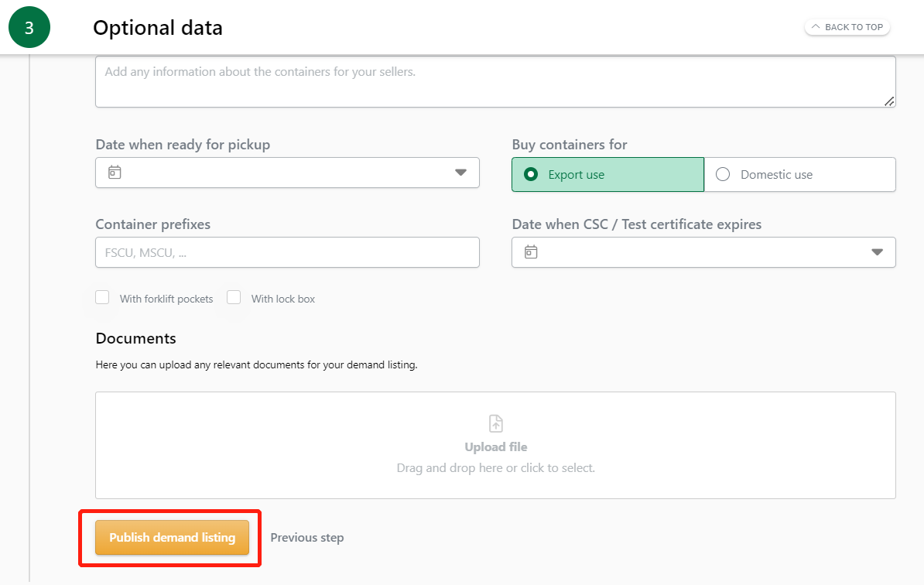The height and width of the screenshot is (585, 924).
Task: Open the CSC certificate expiry date dropdown arrow
Action: (x=877, y=252)
